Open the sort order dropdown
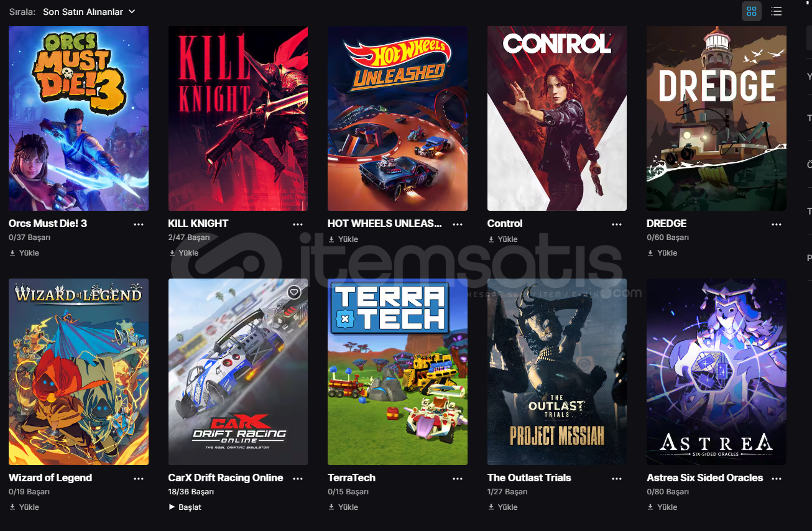The width and height of the screenshot is (812, 531). 89,12
